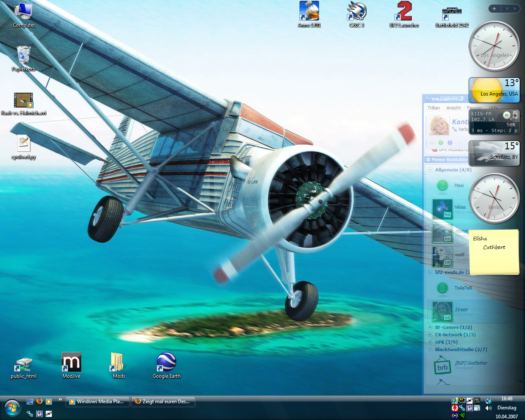Click the Trillian user avatar picture
Viewport: 525px width, 420px height.
coord(439,125)
